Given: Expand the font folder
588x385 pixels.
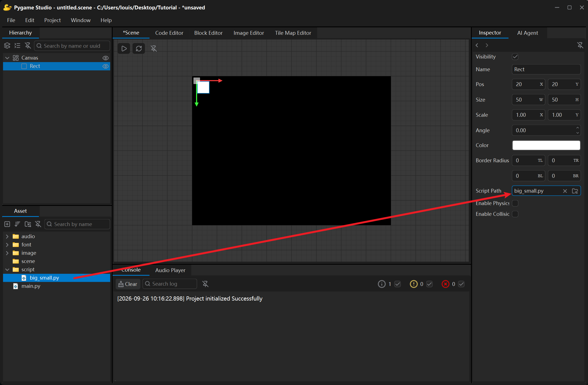Looking at the screenshot, I should pos(7,245).
